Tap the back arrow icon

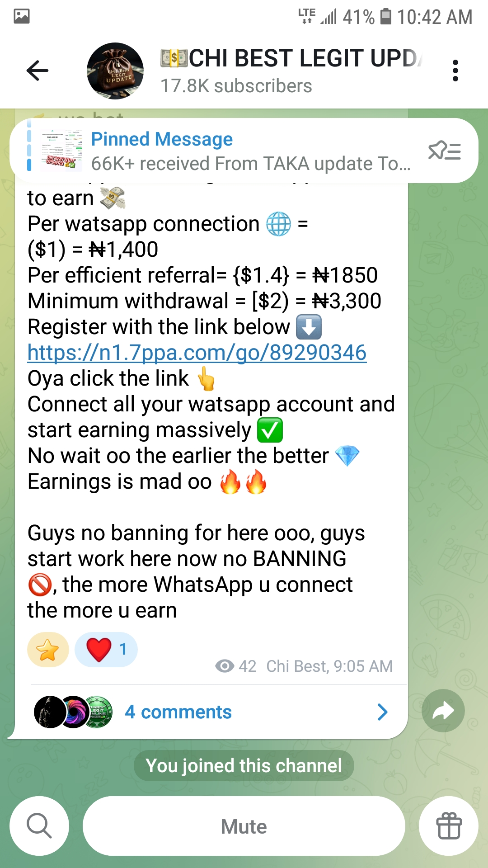click(x=38, y=71)
